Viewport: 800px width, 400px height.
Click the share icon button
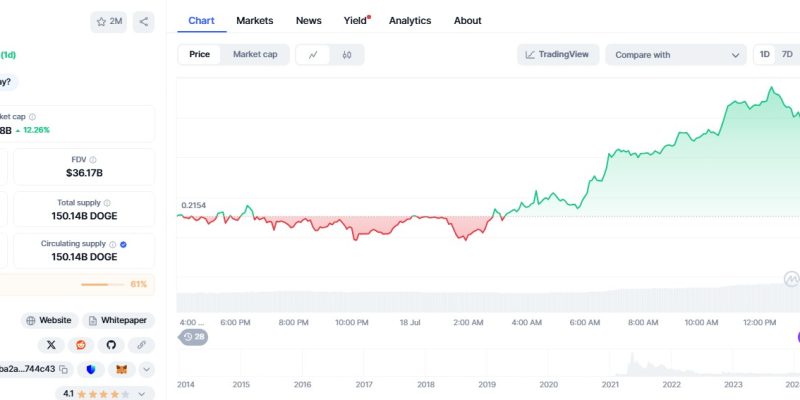click(x=143, y=22)
